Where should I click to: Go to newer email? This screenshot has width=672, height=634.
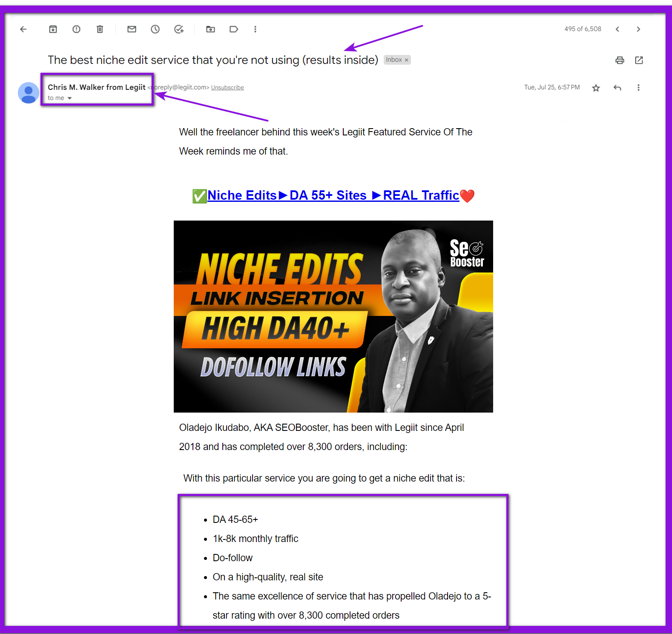point(617,29)
